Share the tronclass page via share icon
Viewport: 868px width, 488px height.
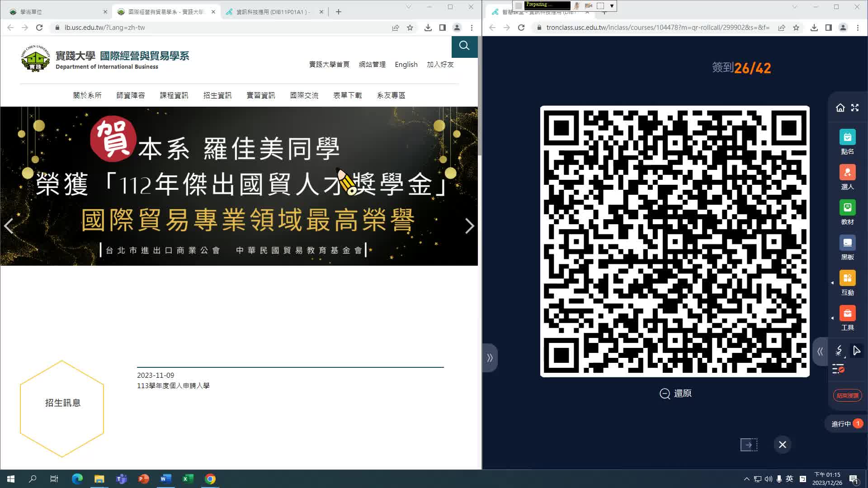point(782,28)
